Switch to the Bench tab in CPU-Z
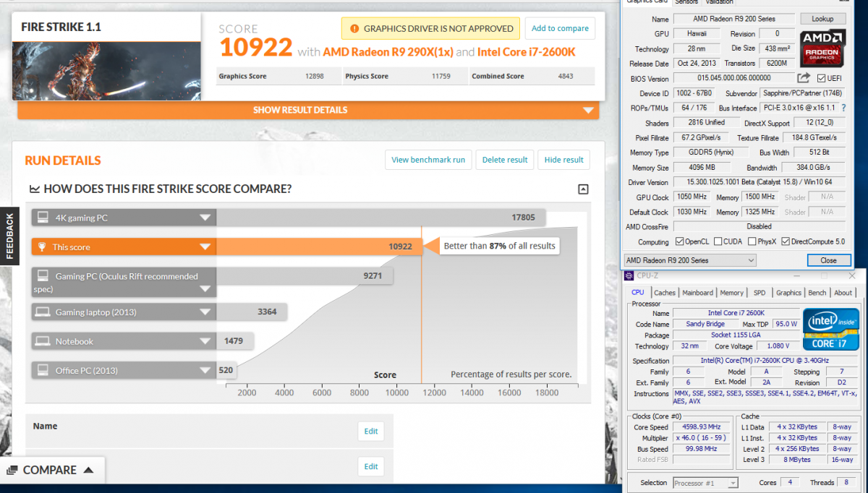 coord(817,293)
